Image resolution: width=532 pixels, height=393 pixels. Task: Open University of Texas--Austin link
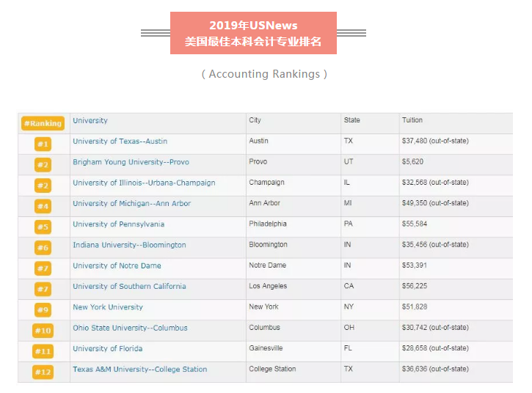point(120,142)
